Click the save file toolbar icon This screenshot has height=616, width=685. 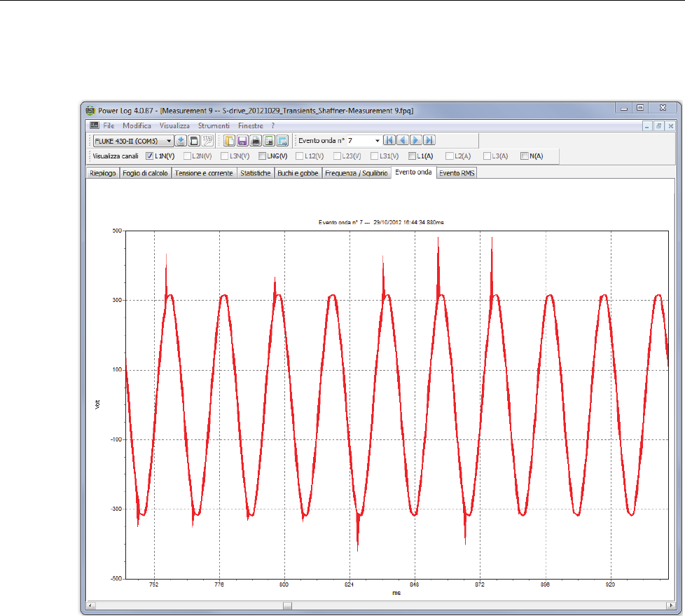point(242,141)
